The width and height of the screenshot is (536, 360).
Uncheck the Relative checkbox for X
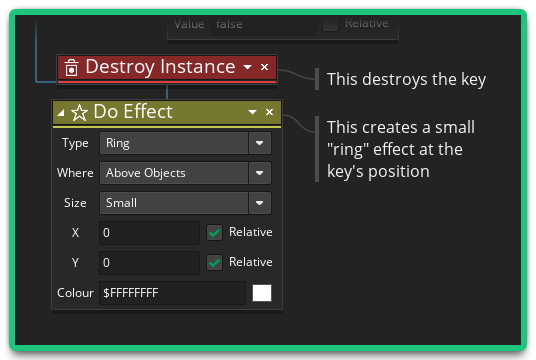tap(214, 233)
